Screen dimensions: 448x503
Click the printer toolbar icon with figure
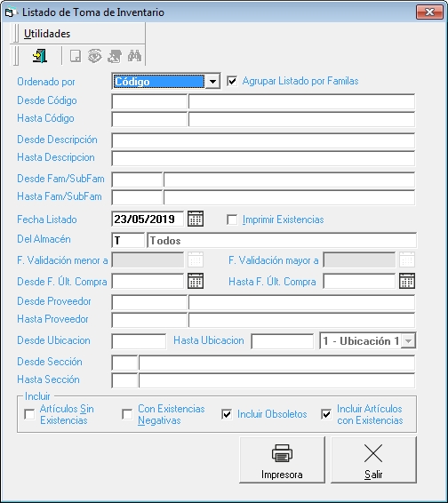[x=115, y=56]
